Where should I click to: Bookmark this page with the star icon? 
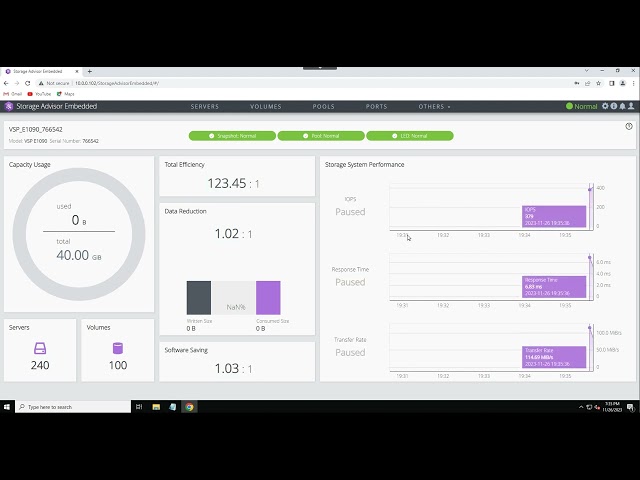pos(598,83)
